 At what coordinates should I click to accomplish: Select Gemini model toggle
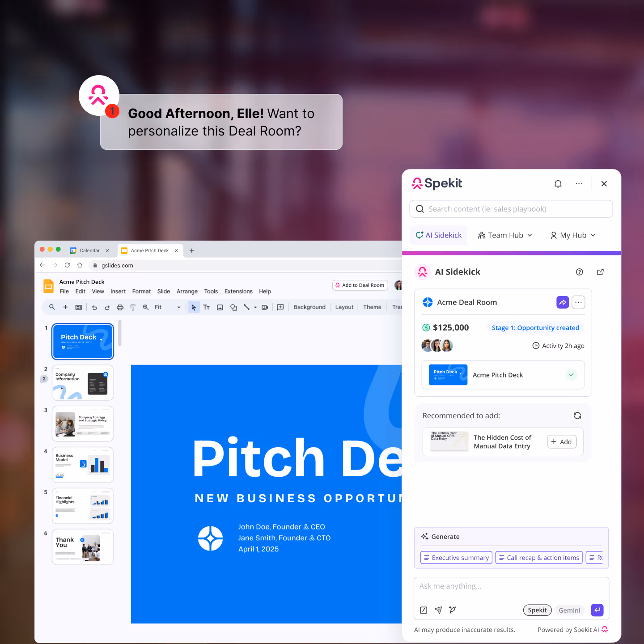coord(569,610)
